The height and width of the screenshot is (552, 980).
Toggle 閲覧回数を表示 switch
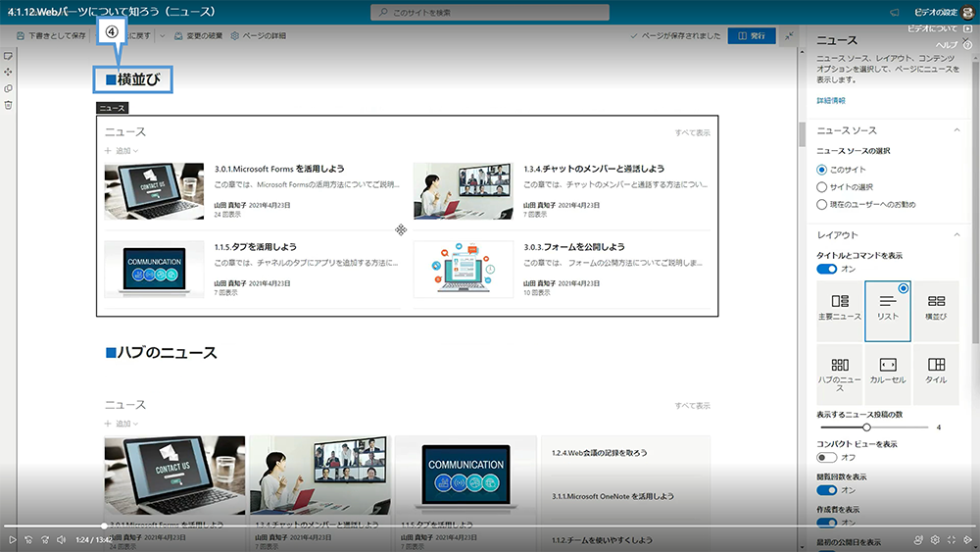click(827, 490)
